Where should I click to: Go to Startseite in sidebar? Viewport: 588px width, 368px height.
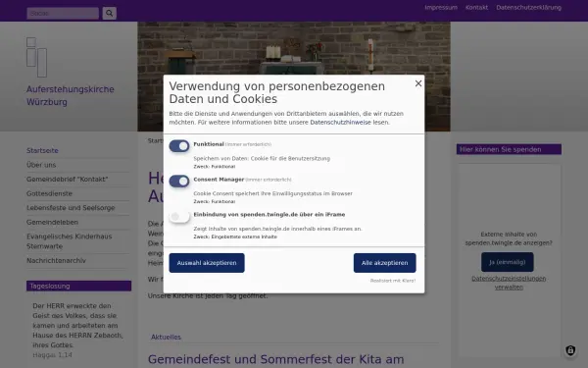pyautogui.click(x=42, y=150)
